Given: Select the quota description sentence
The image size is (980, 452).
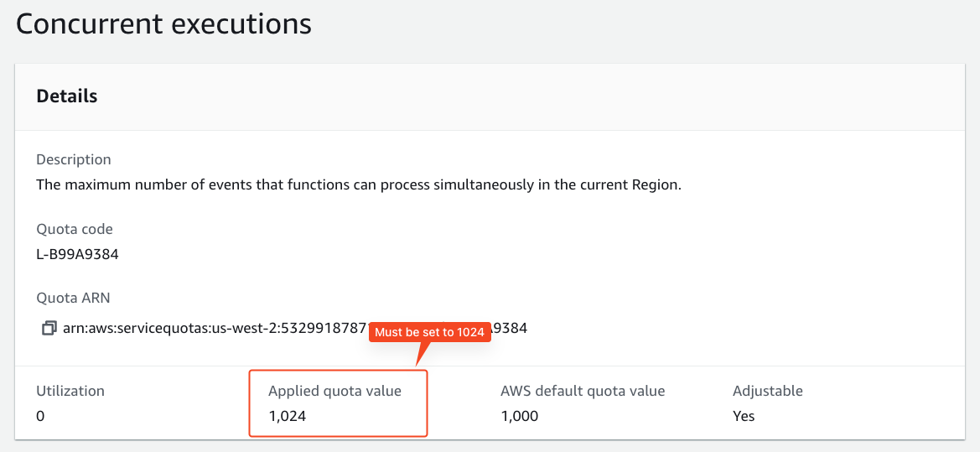Looking at the screenshot, I should coord(358,185).
